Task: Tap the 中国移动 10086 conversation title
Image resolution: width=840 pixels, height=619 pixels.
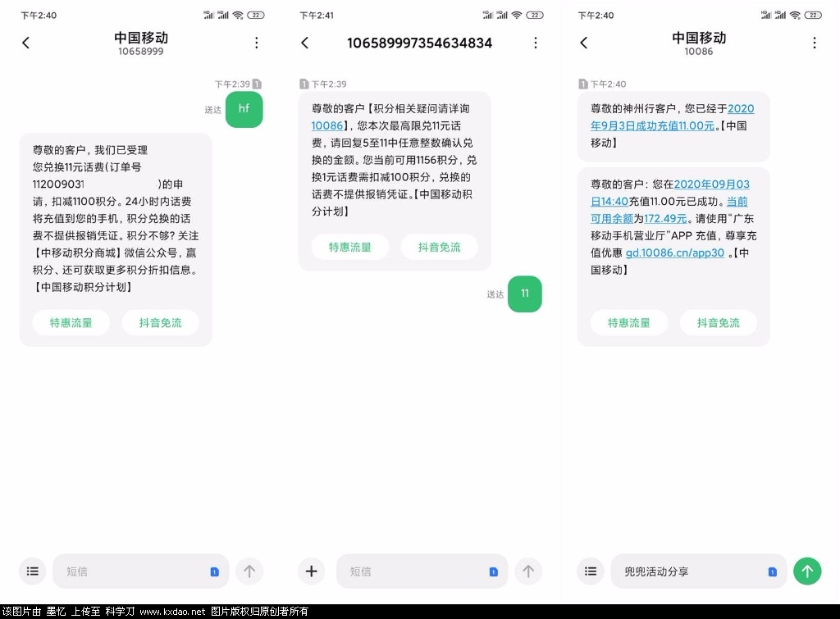Action: point(699,43)
